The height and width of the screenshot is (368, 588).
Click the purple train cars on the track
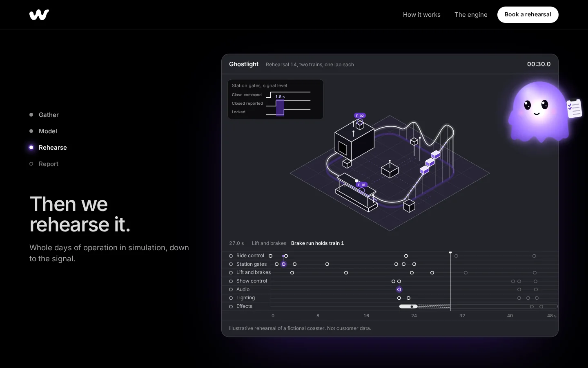430,162
